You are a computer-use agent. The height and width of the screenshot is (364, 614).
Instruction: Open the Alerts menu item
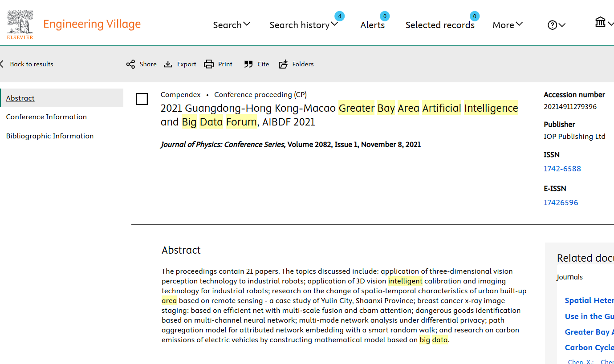coord(372,25)
